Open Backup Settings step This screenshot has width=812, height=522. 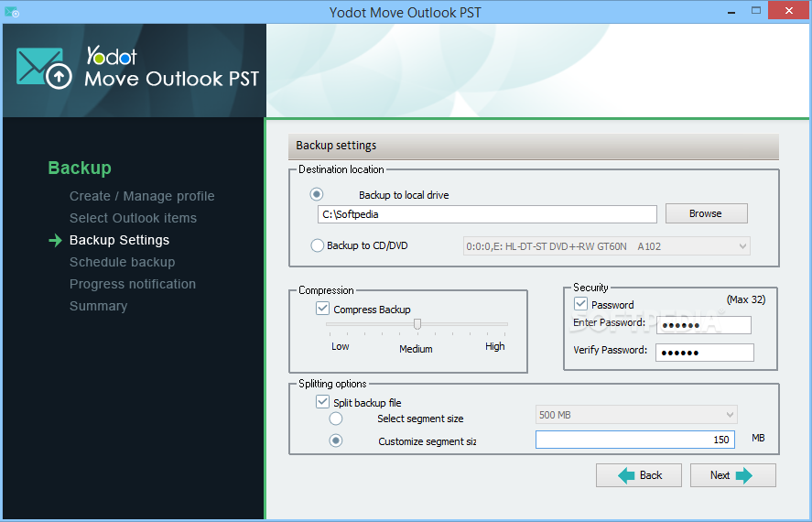point(120,240)
